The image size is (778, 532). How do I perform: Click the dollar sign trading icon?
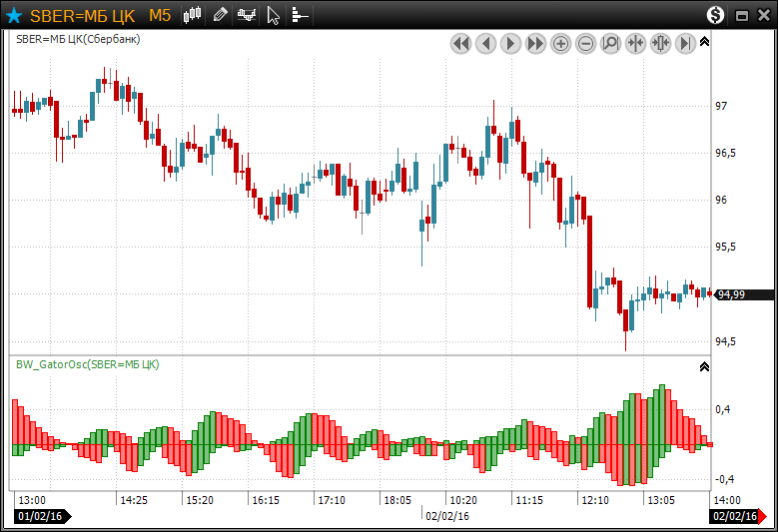(715, 15)
